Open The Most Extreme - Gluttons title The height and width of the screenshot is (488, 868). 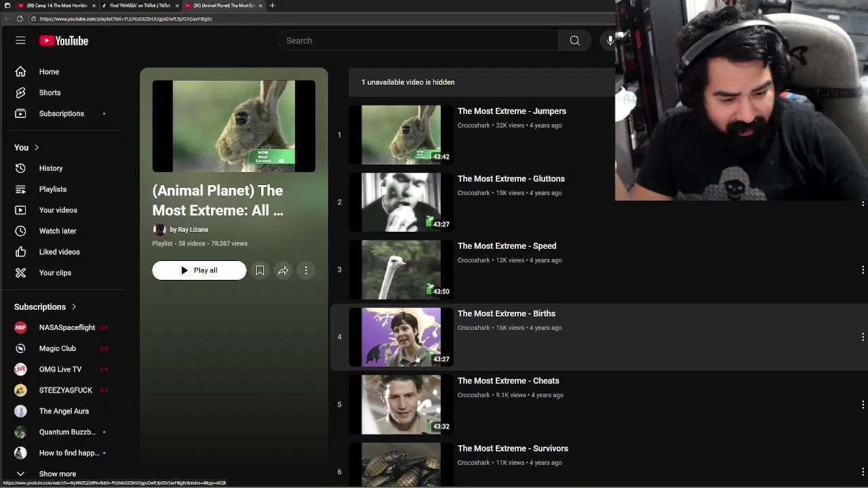pos(511,179)
